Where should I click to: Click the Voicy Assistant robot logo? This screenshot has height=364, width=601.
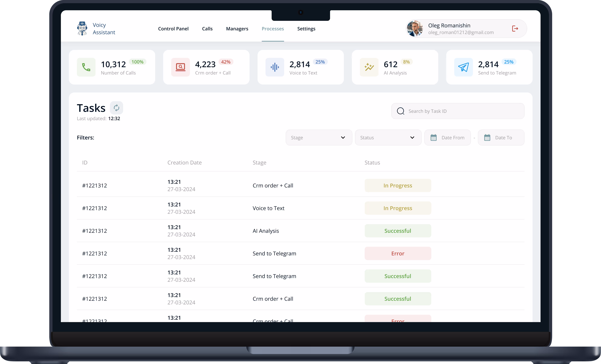[x=82, y=29]
